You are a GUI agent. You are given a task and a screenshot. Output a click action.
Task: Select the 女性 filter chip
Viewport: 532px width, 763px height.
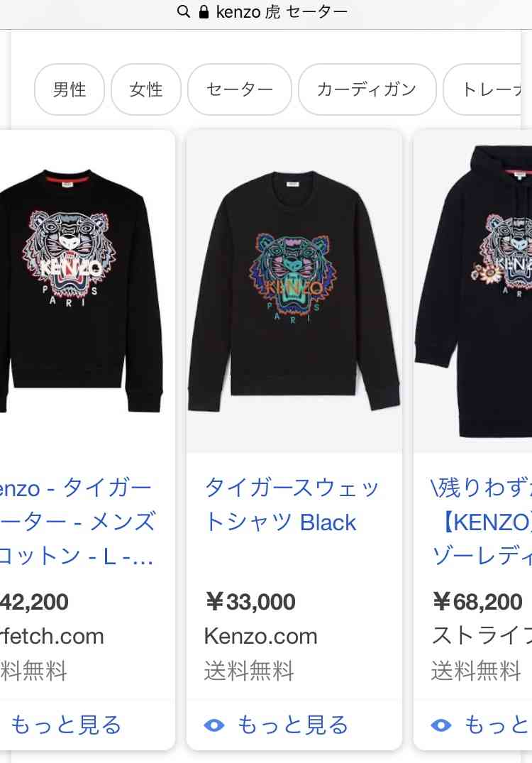click(x=146, y=89)
